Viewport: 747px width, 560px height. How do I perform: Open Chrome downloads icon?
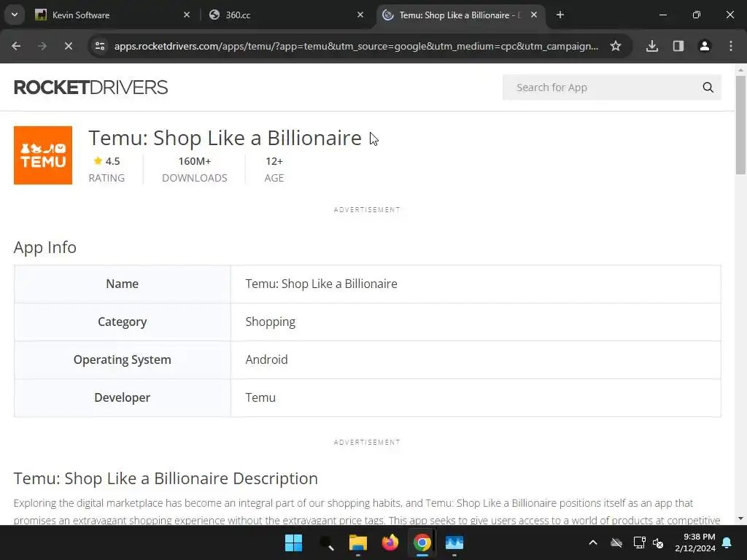click(x=652, y=46)
